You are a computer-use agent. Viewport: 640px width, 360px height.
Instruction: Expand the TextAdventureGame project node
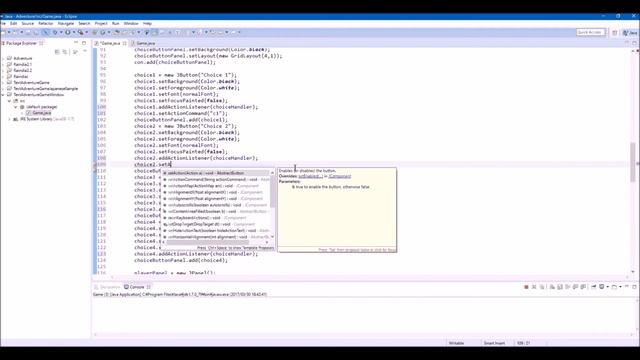pyautogui.click(x=4, y=82)
